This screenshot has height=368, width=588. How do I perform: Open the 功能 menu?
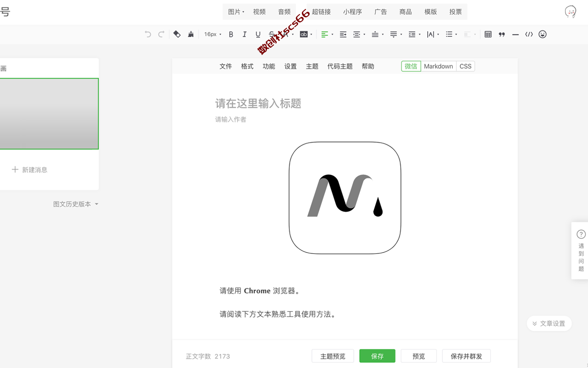coord(269,66)
